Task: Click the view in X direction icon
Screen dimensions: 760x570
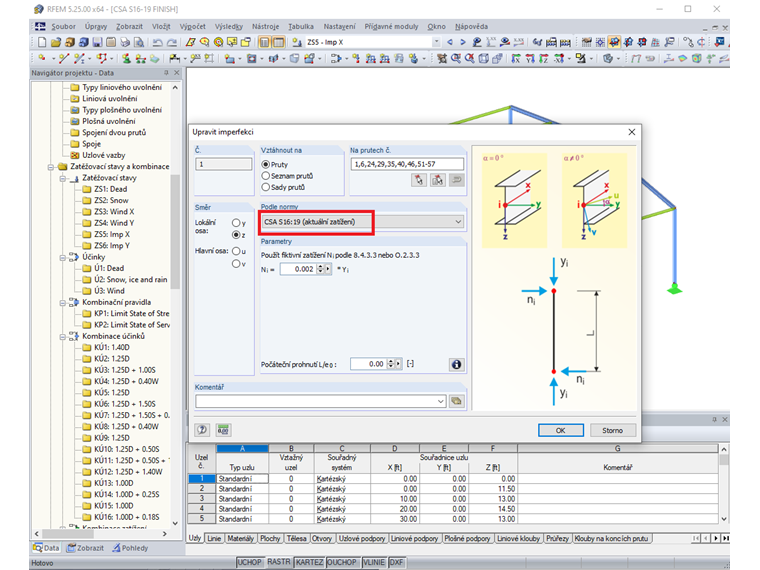Action: pos(516,59)
